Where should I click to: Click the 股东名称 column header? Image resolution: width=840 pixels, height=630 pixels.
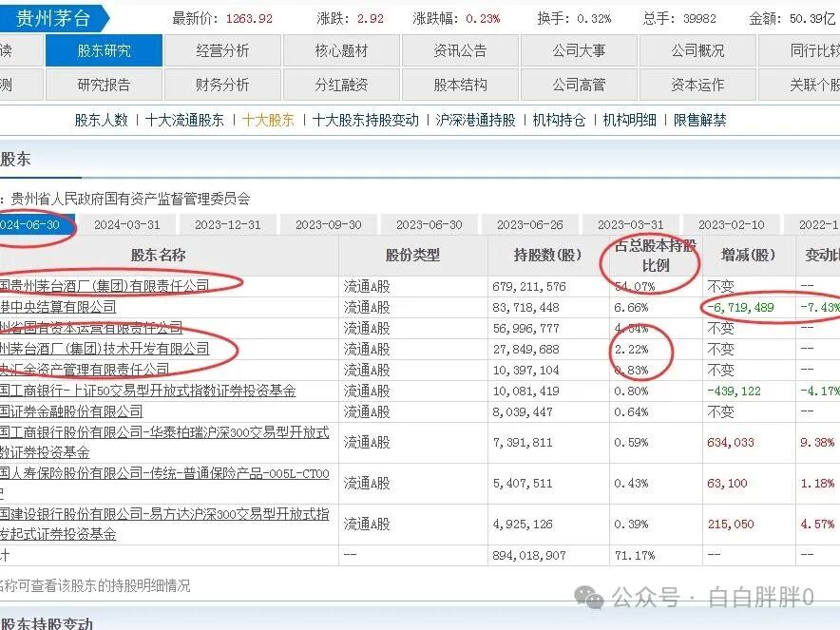(158, 255)
